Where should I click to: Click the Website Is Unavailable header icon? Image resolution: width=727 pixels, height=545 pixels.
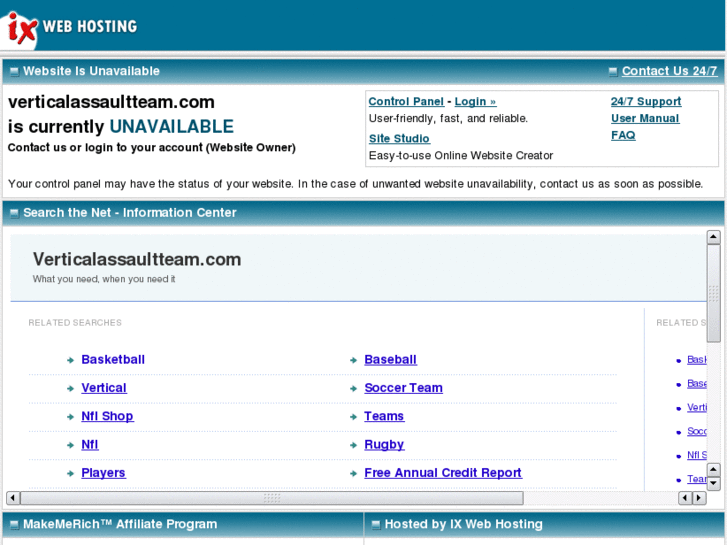[14, 71]
